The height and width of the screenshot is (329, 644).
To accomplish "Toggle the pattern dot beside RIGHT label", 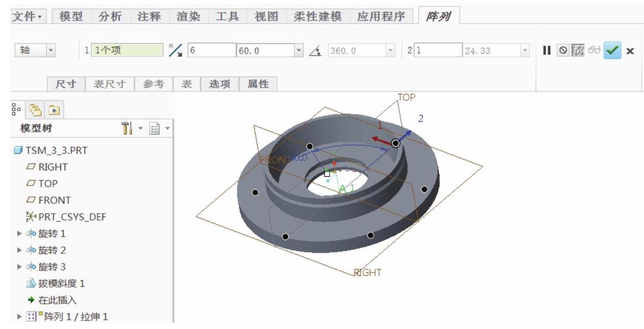I will point(371,236).
